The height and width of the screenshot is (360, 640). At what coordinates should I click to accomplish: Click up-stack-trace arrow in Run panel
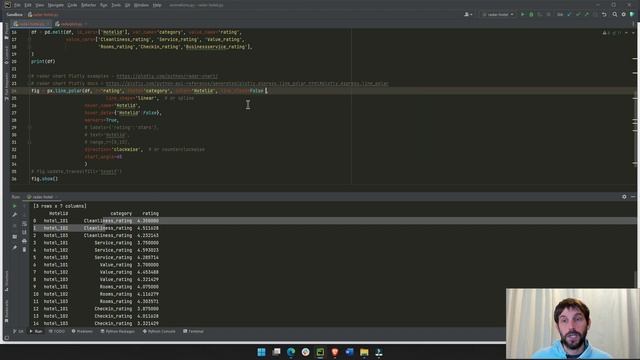click(x=24, y=206)
